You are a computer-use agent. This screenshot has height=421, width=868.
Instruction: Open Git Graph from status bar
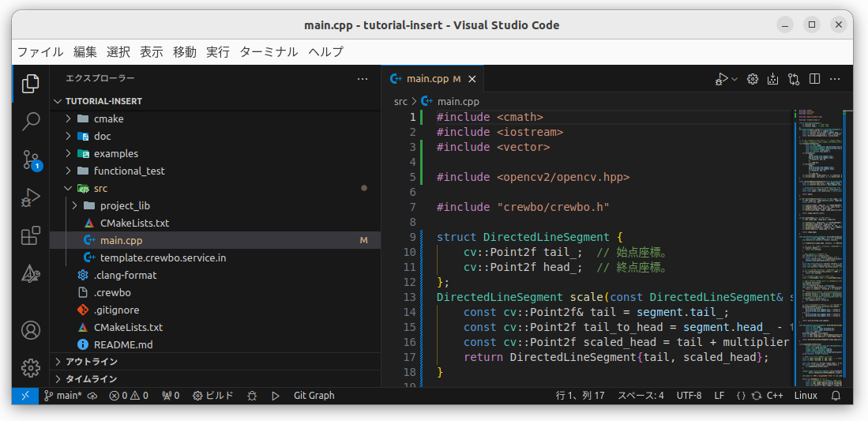[x=314, y=396]
